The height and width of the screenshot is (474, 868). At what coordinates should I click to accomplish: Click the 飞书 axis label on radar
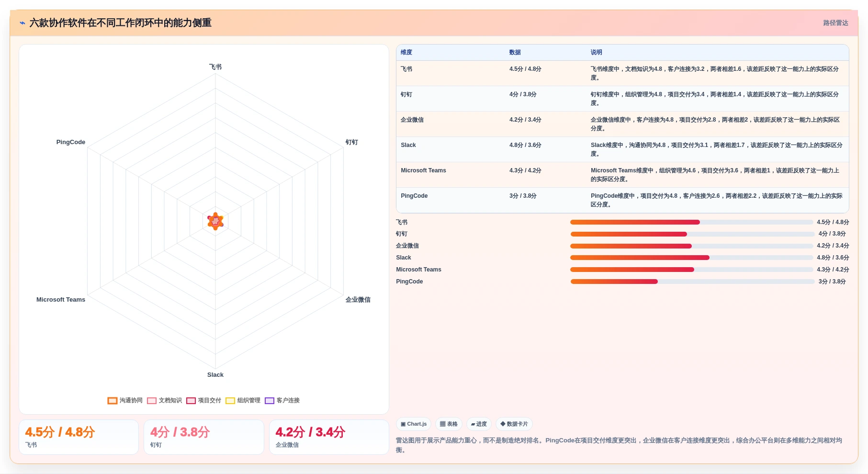pos(215,67)
